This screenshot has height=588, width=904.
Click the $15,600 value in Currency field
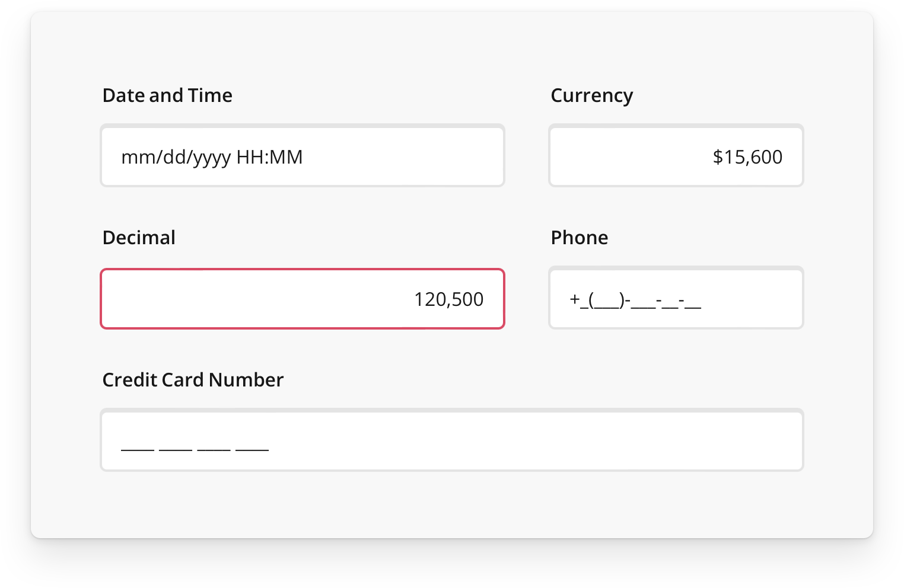[x=747, y=157]
